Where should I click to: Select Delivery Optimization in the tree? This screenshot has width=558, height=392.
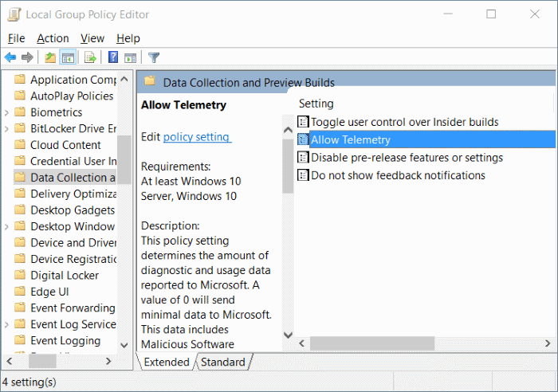tap(73, 194)
